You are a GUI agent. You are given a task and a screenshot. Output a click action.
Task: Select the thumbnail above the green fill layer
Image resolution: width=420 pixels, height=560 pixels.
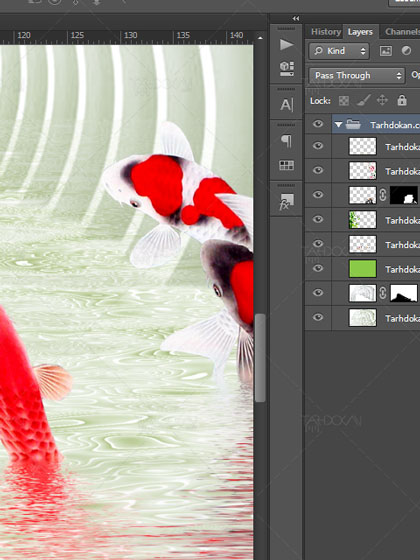362,244
